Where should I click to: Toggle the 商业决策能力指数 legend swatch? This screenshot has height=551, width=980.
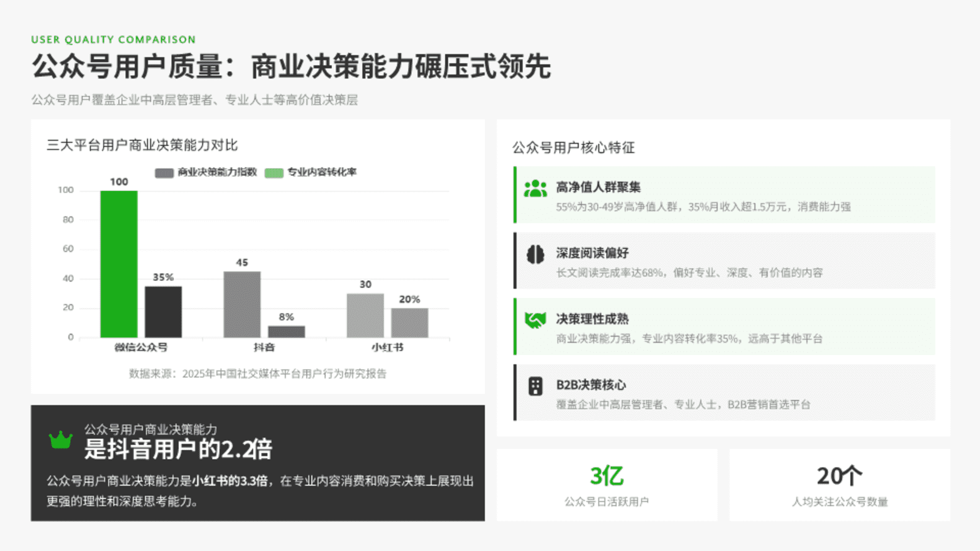tap(164, 173)
